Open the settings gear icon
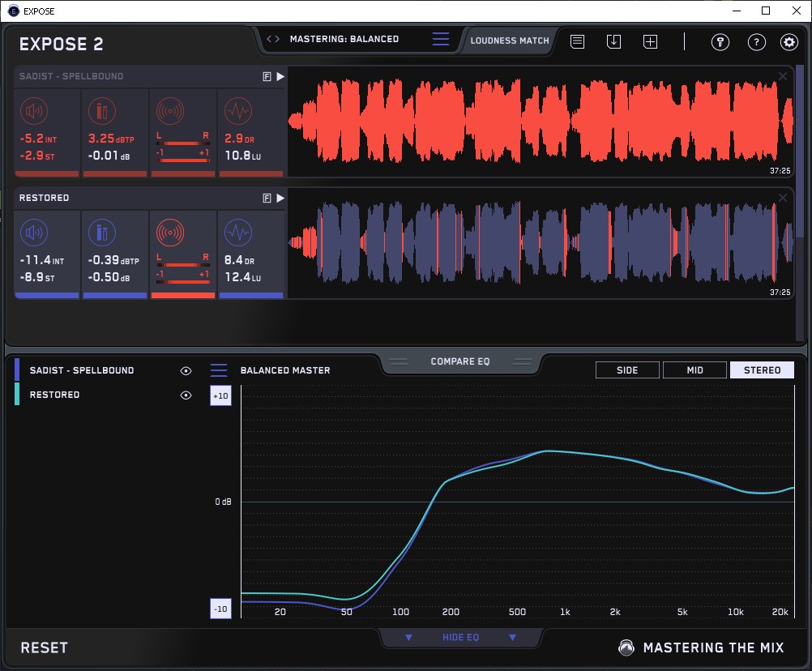 pyautogui.click(x=788, y=42)
